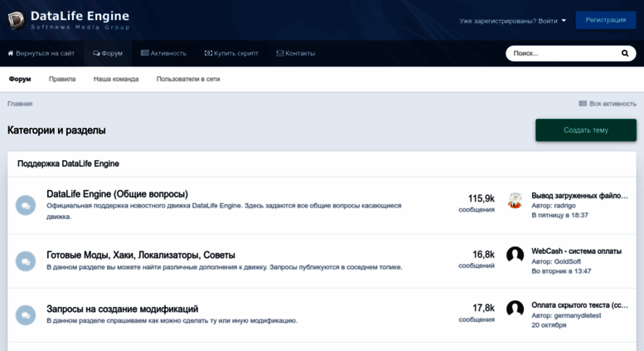The width and height of the screenshot is (644, 351).
Task: Click the search magnifier icon
Action: tap(625, 53)
